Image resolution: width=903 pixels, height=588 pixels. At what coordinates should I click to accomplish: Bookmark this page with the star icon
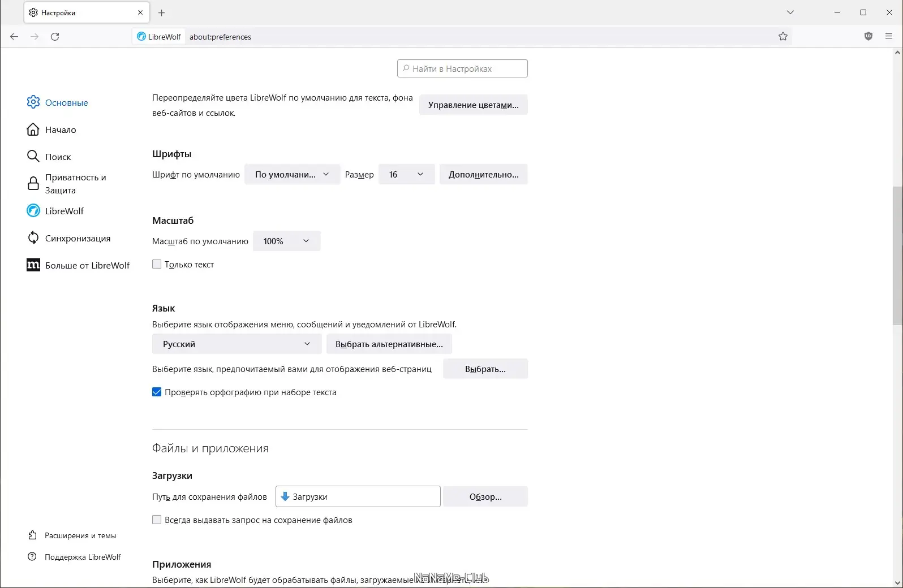(783, 37)
